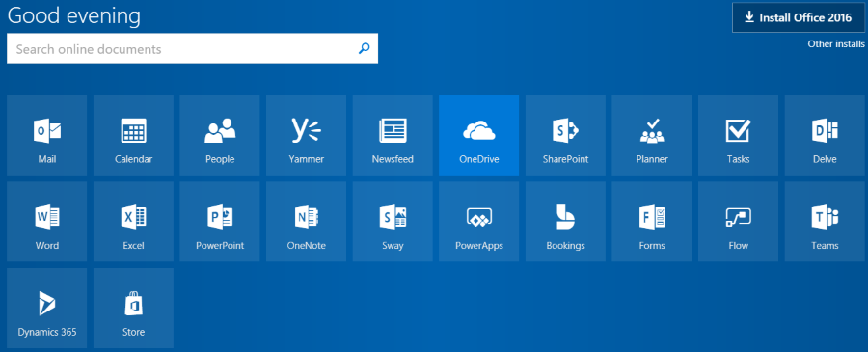Open the Teams app tile
The width and height of the screenshot is (868, 352).
[x=825, y=222]
